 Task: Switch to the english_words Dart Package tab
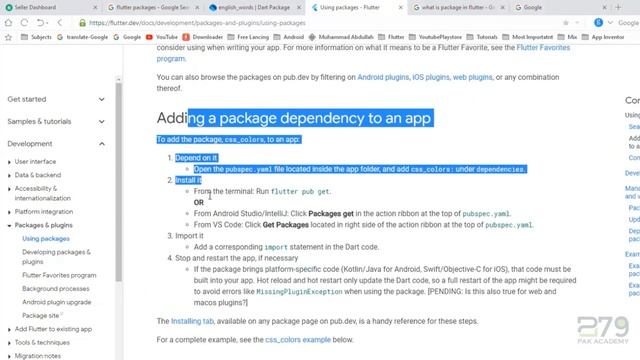254,7
